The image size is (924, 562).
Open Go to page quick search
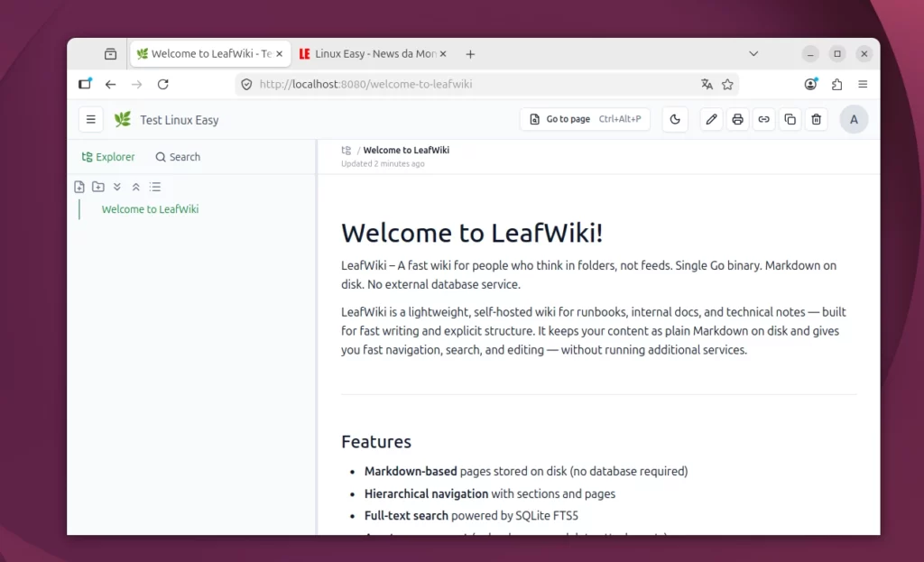(x=585, y=119)
